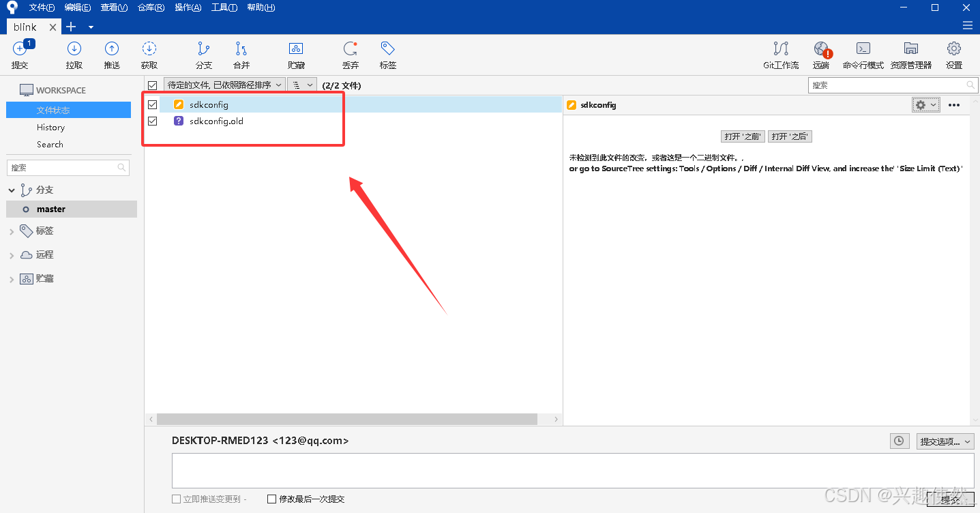This screenshot has height=513, width=980.
Task: Click the horizontal scrollbar left arrow
Action: [151, 419]
